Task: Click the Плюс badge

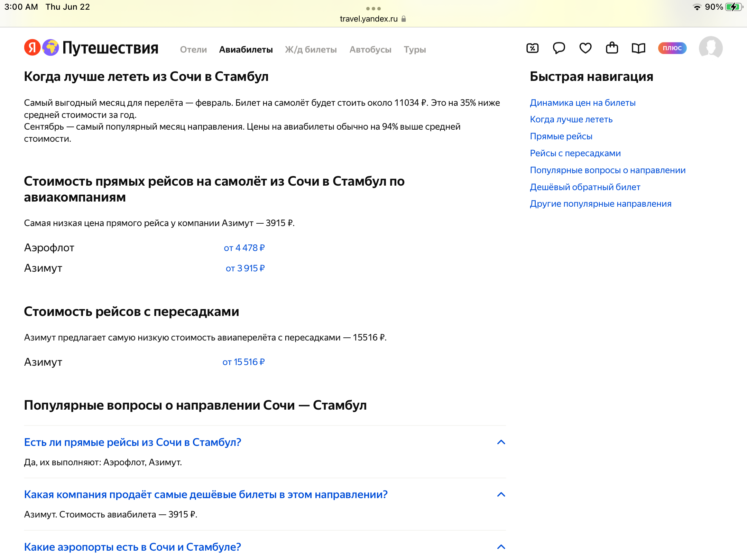Action: [672, 48]
